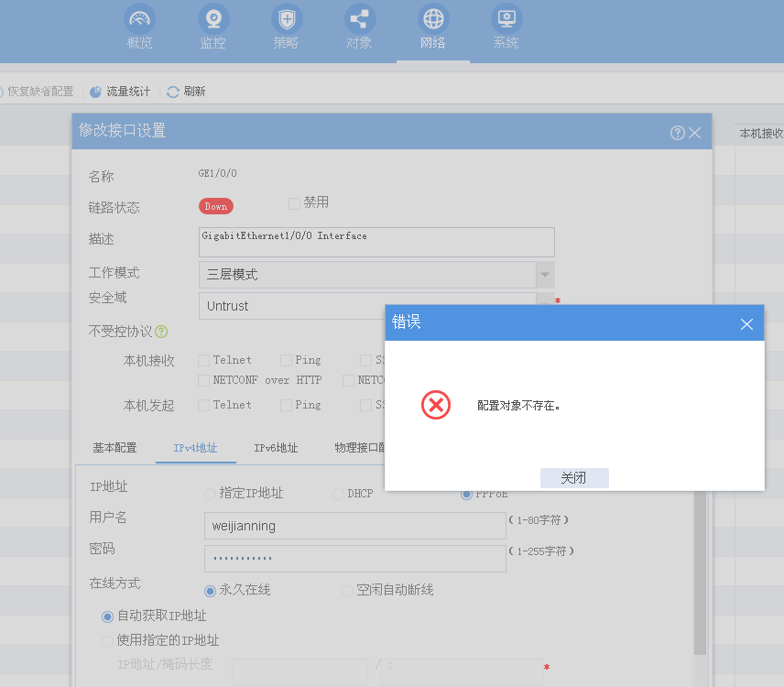Image resolution: width=784 pixels, height=687 pixels.
Task: Toggle the 禁用 checkbox
Action: 294,203
